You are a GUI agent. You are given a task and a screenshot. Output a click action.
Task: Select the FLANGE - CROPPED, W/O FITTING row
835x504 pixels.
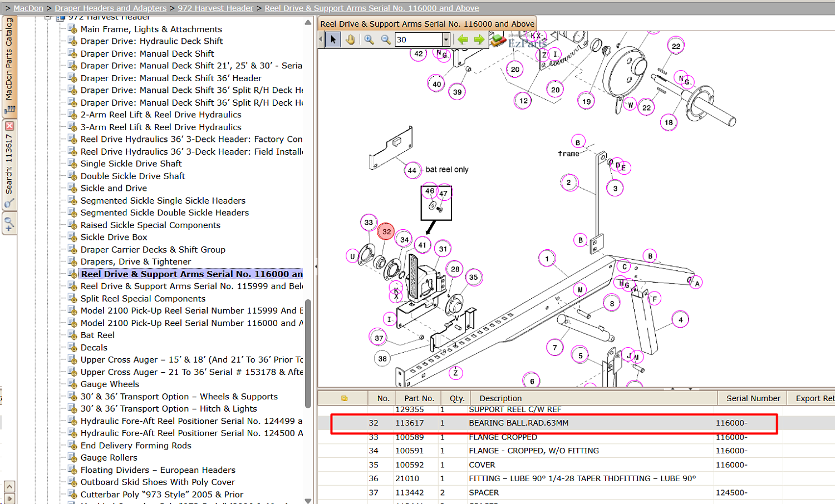(576, 451)
